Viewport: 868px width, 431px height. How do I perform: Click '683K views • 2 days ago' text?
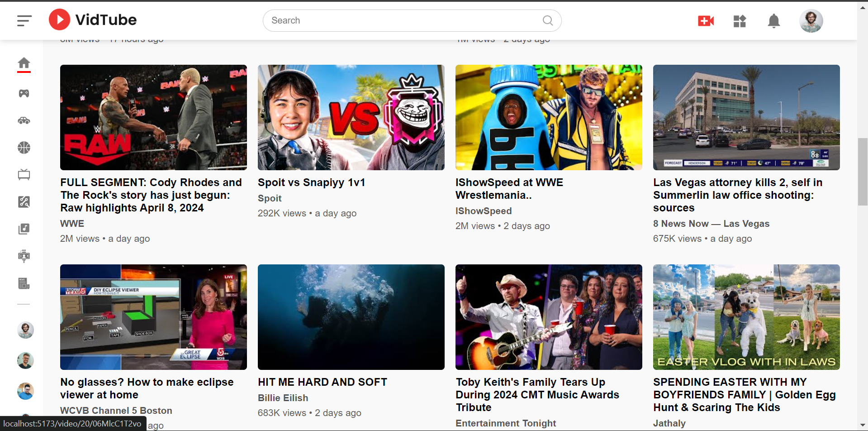309,413
